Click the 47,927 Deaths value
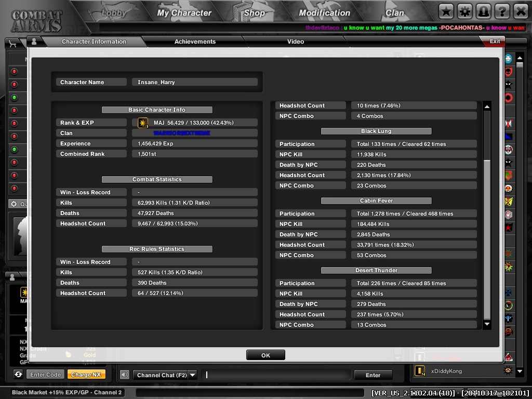532x399 pixels. [156, 213]
